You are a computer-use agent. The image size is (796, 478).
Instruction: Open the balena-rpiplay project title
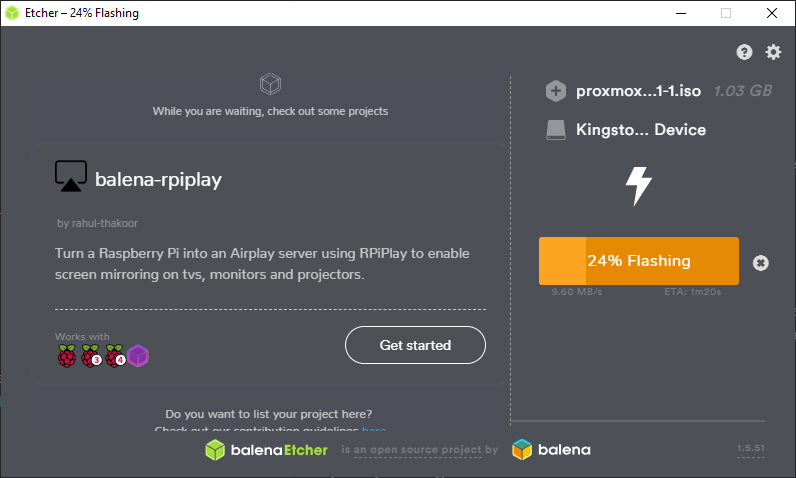point(158,181)
